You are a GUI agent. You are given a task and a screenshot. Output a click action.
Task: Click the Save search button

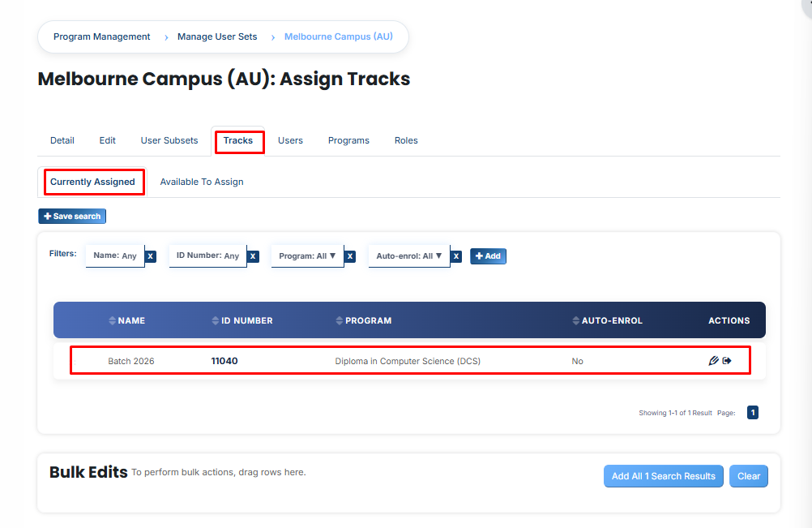click(72, 216)
